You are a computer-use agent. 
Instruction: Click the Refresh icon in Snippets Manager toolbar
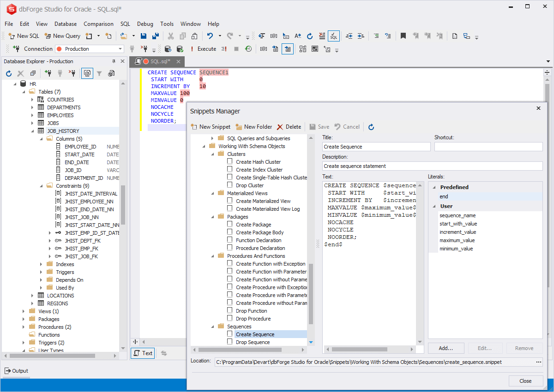click(371, 127)
